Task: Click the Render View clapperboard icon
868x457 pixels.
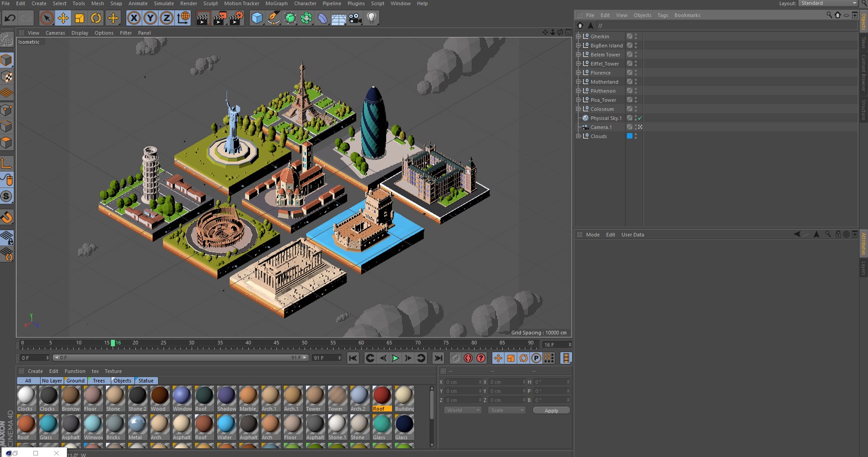Action: tap(203, 18)
